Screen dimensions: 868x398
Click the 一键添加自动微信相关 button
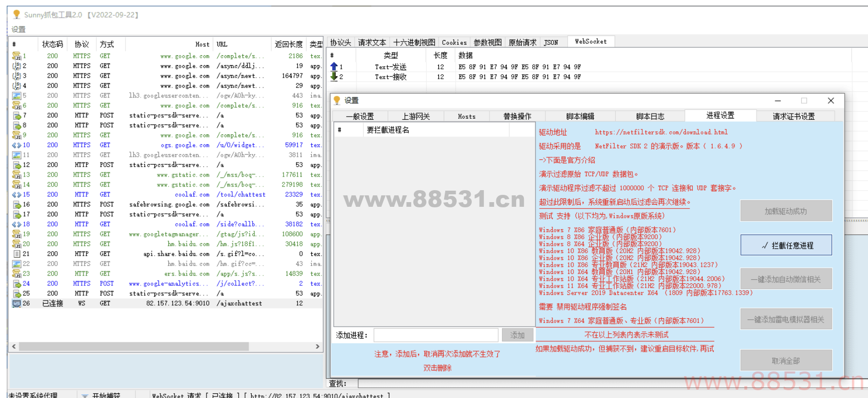tap(786, 279)
